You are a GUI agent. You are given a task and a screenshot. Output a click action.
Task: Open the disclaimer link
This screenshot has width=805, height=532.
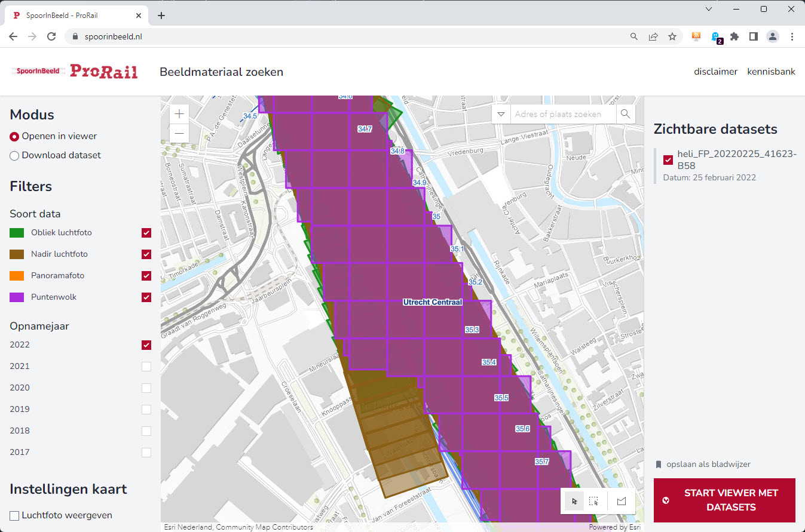pos(715,71)
